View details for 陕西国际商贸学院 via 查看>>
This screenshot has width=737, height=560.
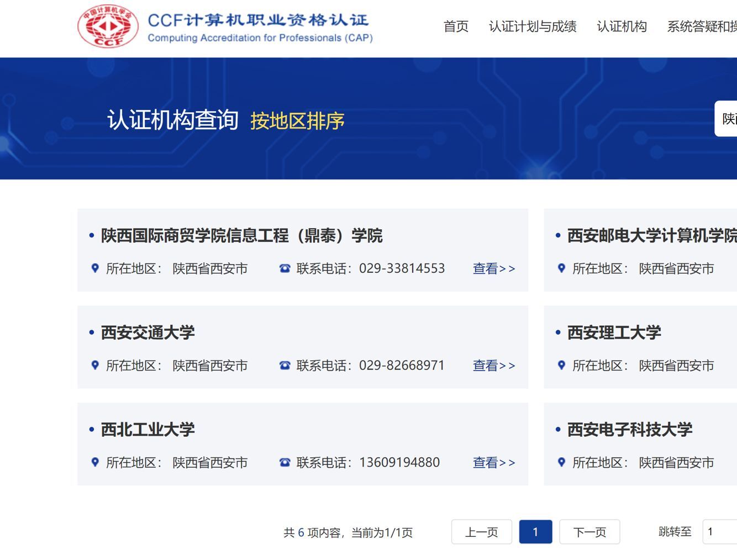(x=494, y=268)
